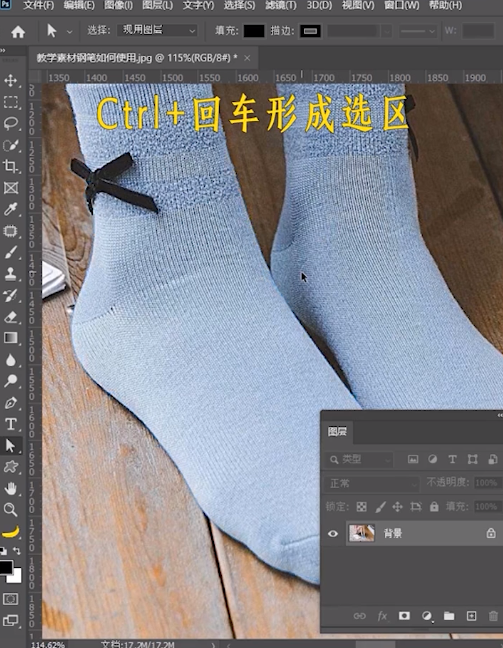Select the Move tool
Screen dimensions: 503x648
point(11,80)
